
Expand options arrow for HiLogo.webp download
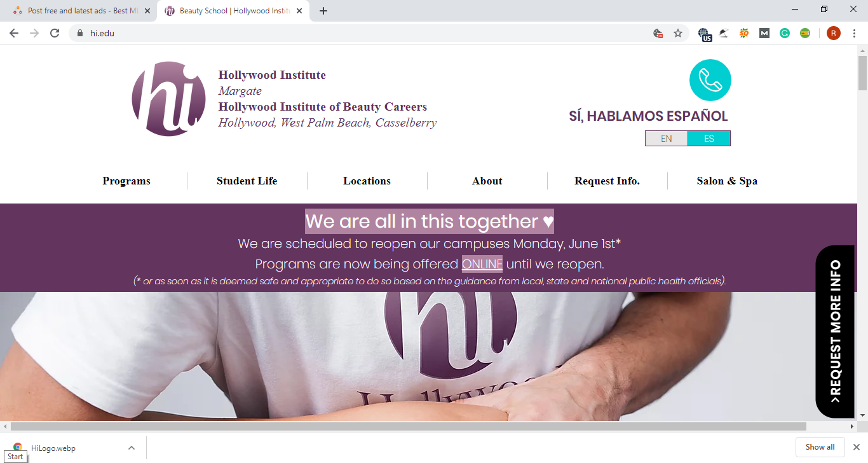pos(132,448)
